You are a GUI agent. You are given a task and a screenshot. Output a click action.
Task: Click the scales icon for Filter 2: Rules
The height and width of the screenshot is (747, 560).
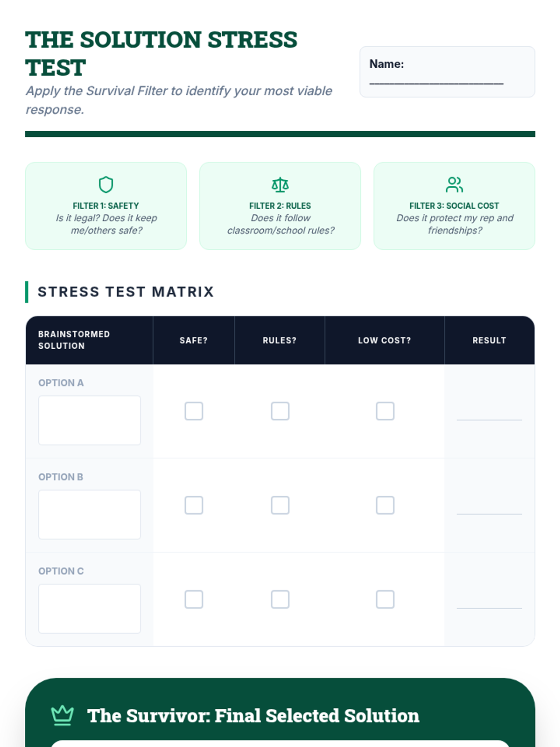[280, 184]
